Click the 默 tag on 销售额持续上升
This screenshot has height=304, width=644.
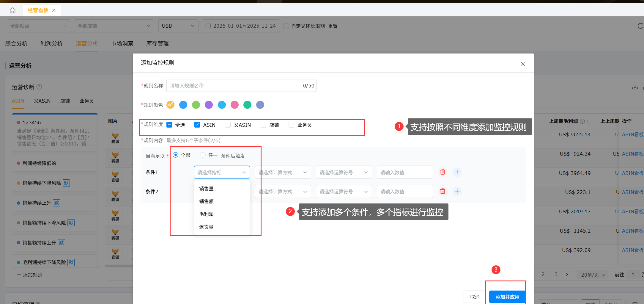tap(61, 243)
